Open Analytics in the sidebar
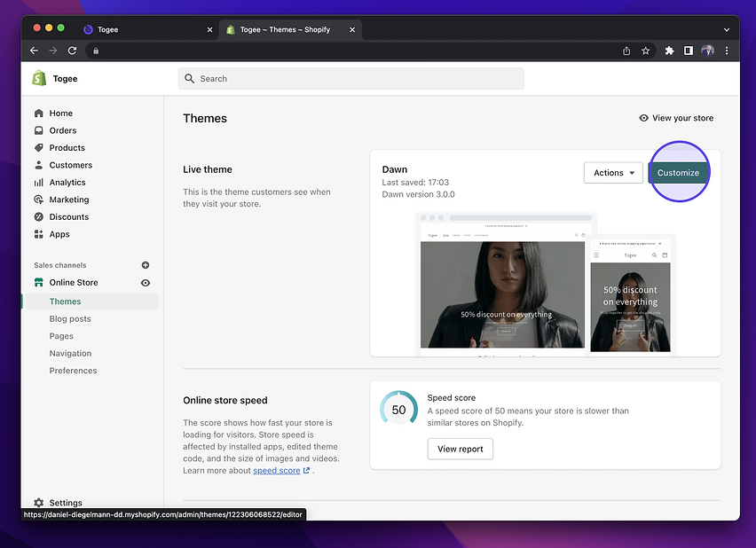Image resolution: width=756 pixels, height=548 pixels. point(67,182)
